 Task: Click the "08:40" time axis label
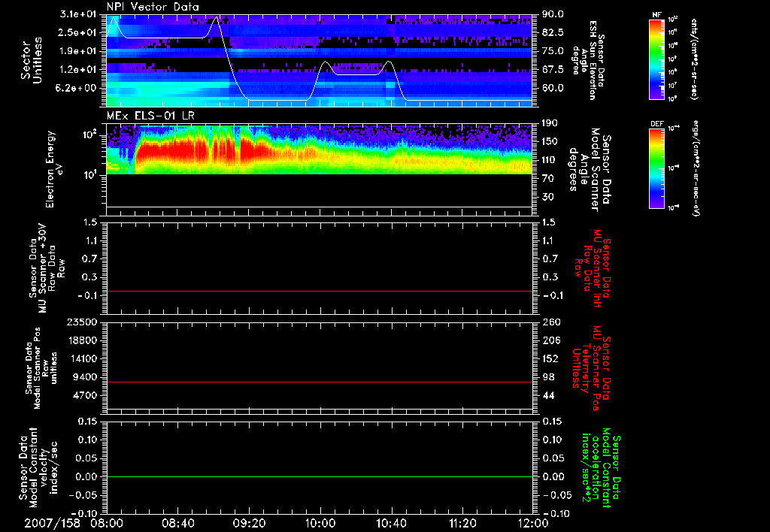(x=177, y=523)
